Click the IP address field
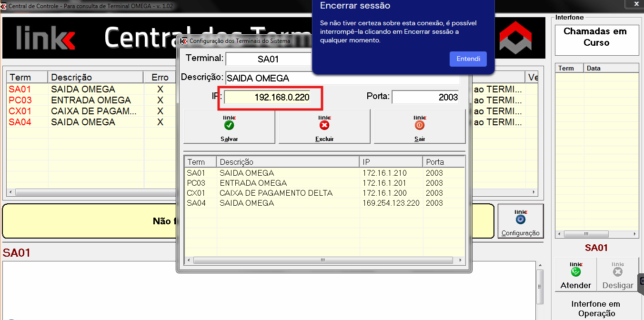 (x=268, y=98)
